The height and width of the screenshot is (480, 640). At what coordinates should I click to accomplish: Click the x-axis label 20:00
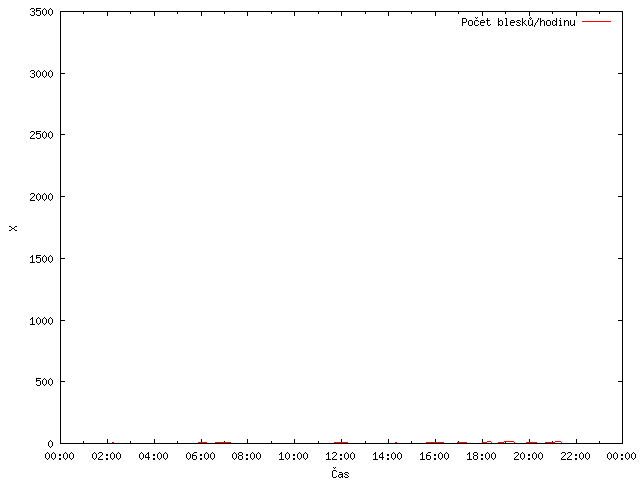click(528, 456)
